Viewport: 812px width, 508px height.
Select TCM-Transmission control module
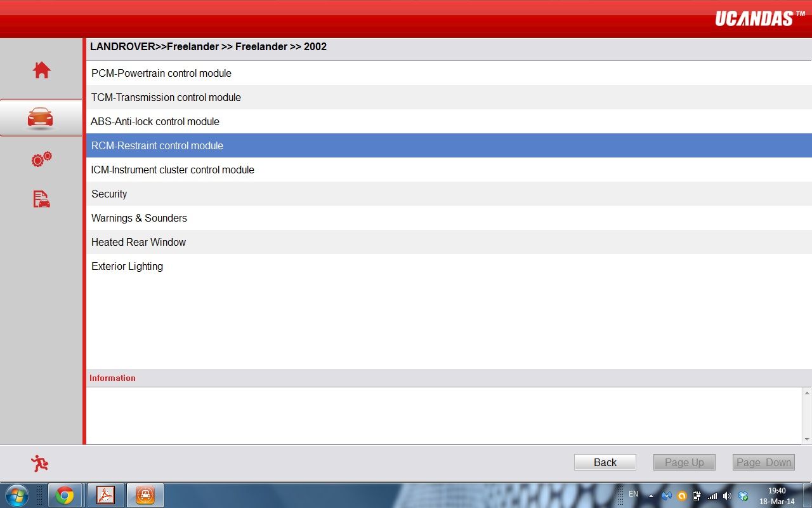coord(449,97)
